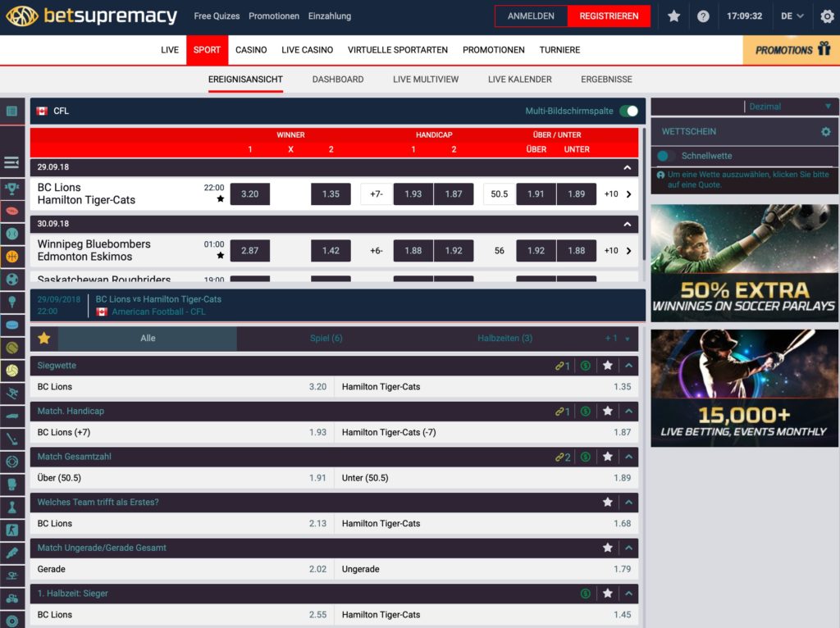Viewport: 840px width, 628px height.
Task: Switch to the LIVE KALENDER tab
Action: pos(519,80)
